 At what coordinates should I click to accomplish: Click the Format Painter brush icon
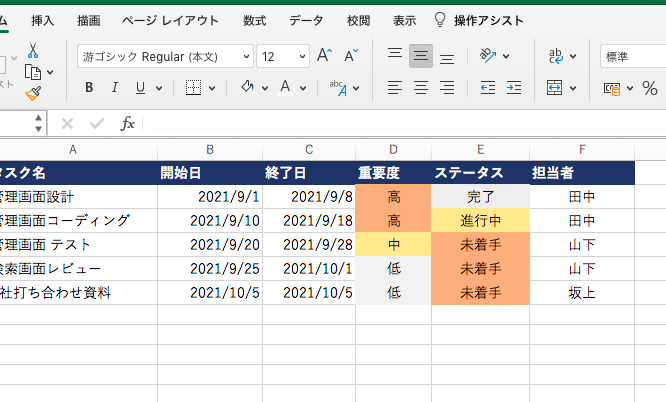point(33,93)
